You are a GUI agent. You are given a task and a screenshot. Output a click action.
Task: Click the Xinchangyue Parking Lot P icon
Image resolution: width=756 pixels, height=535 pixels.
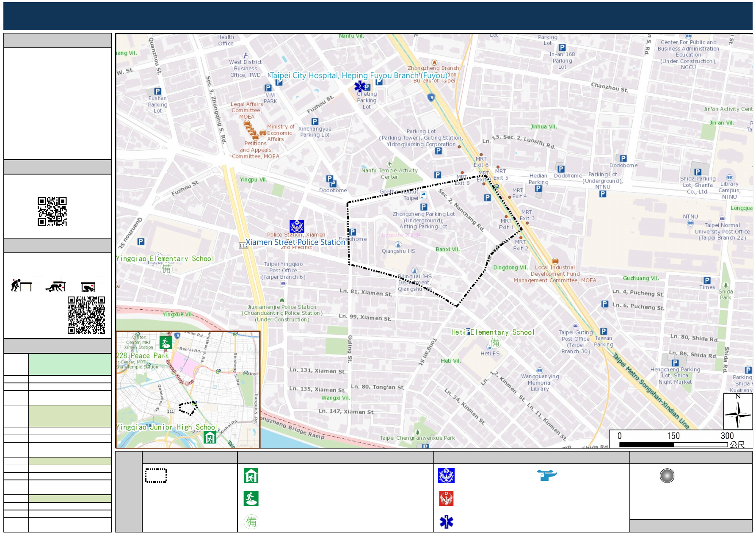315,122
